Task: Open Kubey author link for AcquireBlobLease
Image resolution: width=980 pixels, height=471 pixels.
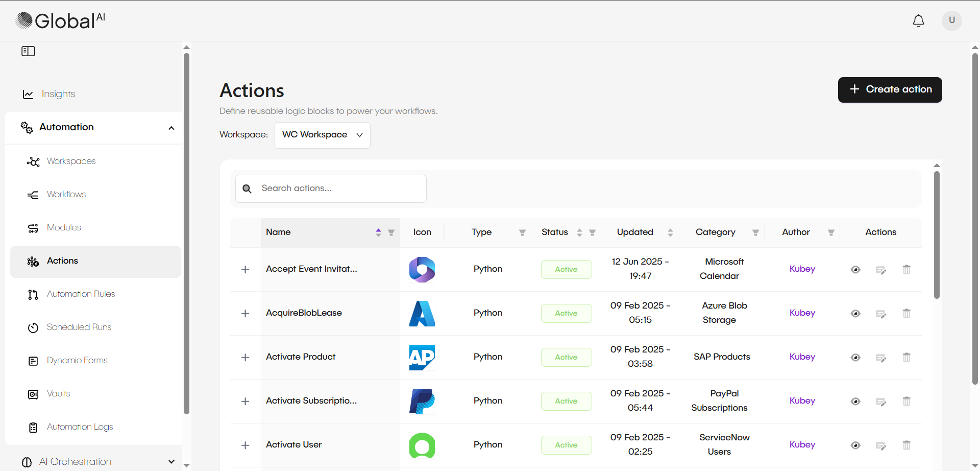Action: point(802,313)
